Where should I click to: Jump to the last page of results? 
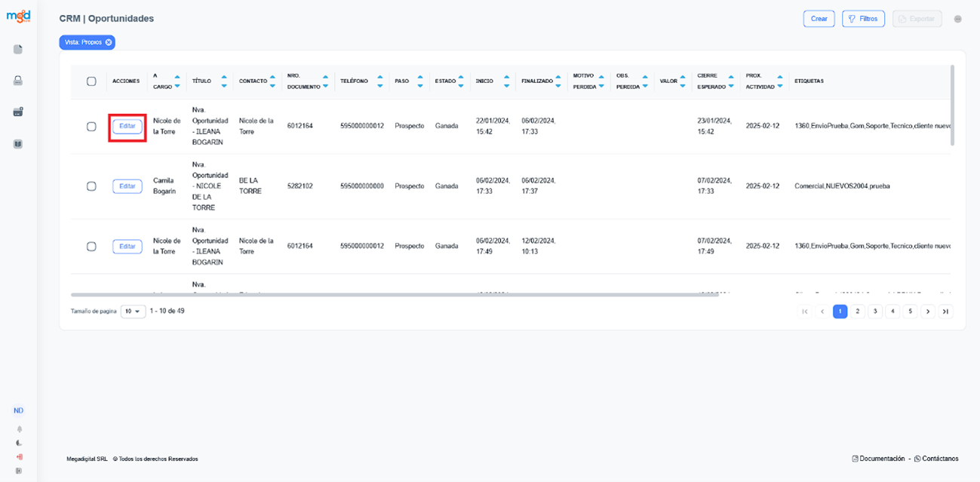tap(945, 312)
